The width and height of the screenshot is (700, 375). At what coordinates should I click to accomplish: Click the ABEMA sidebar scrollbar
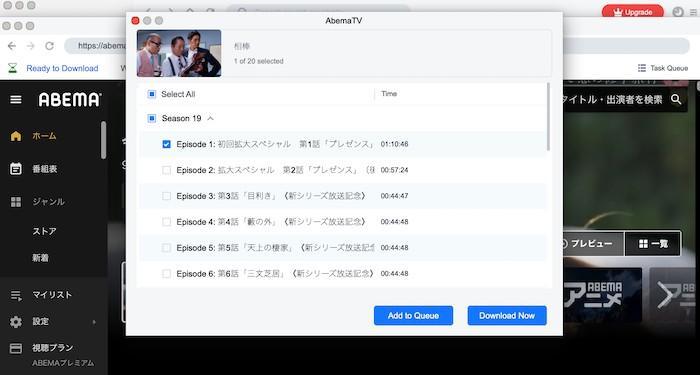104,140
